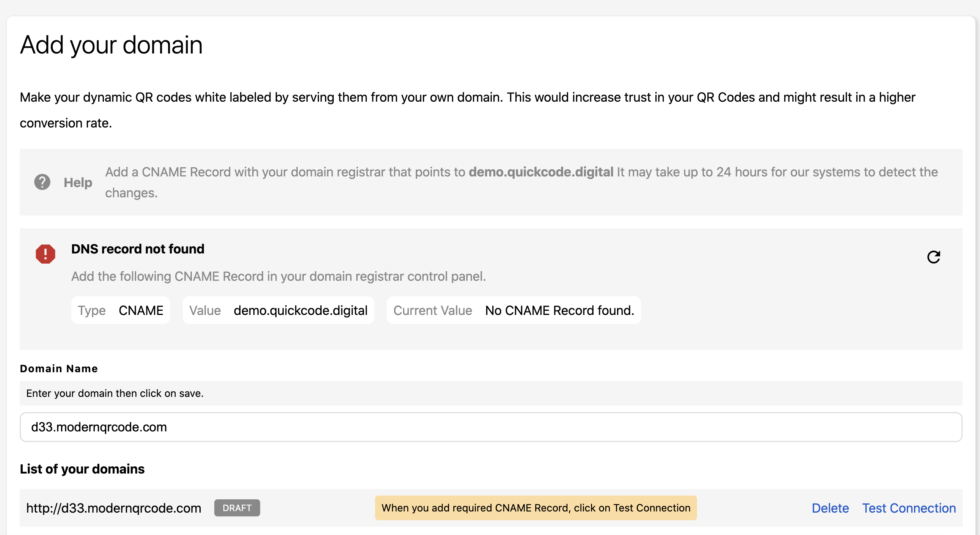Click the Help label text
The height and width of the screenshot is (535, 980).
[78, 183]
